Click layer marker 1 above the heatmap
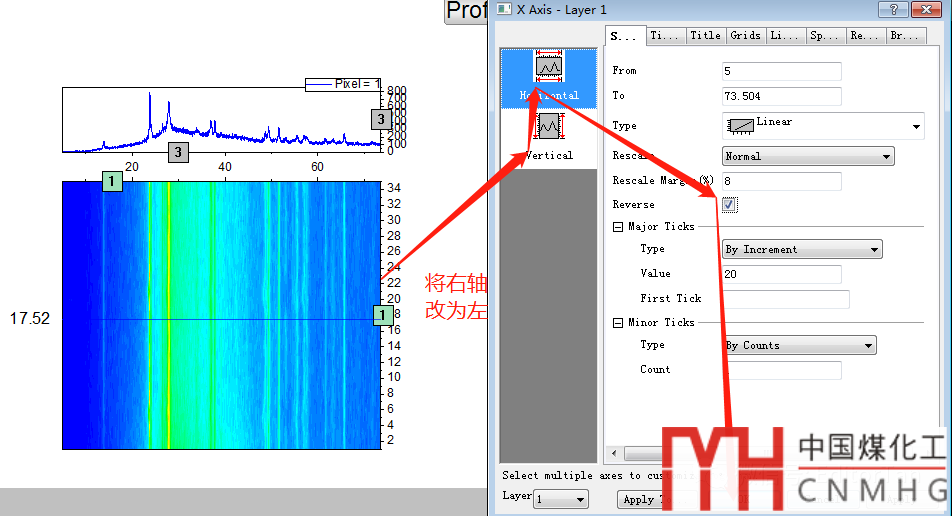 [x=112, y=181]
